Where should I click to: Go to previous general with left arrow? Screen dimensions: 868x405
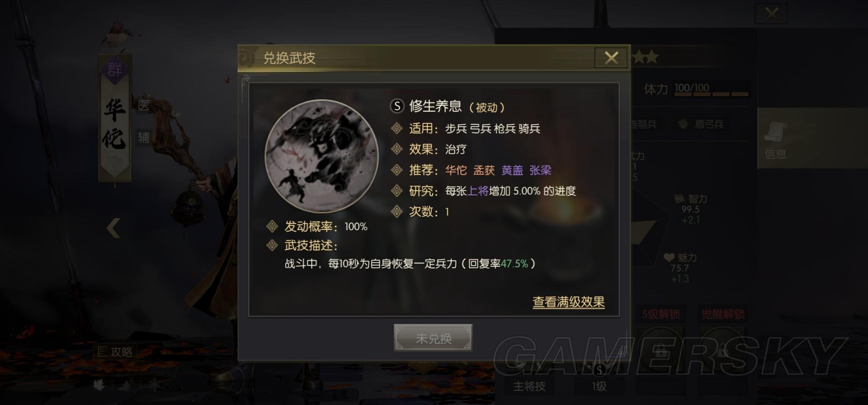tap(113, 228)
